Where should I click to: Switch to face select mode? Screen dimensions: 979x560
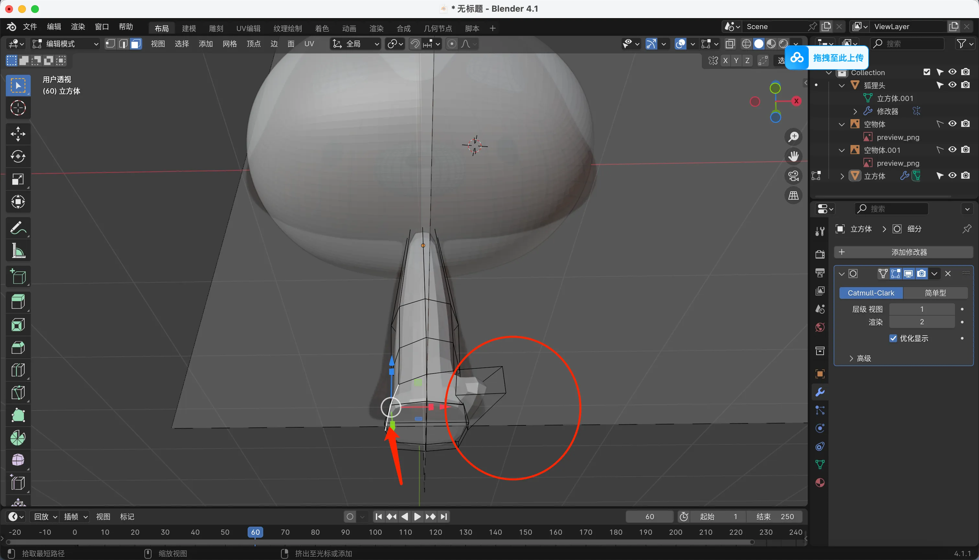coord(135,44)
